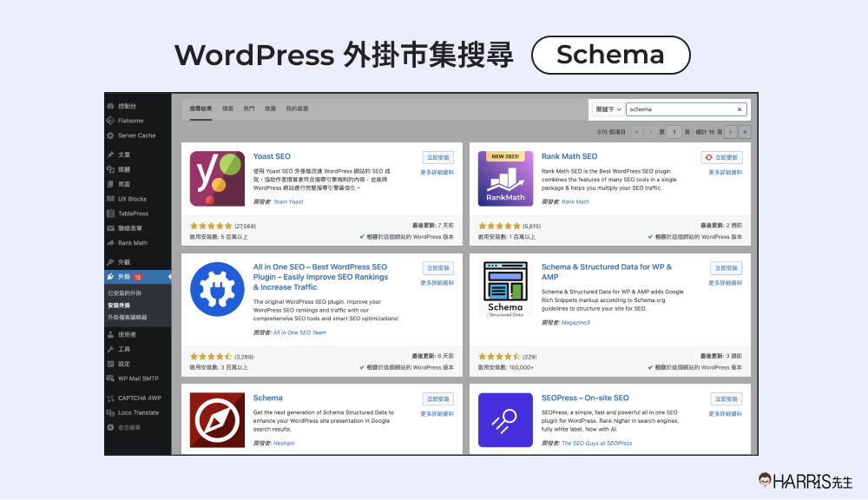The height and width of the screenshot is (500, 868).
Task: Switch to 精選 featured tab
Action: (227, 109)
